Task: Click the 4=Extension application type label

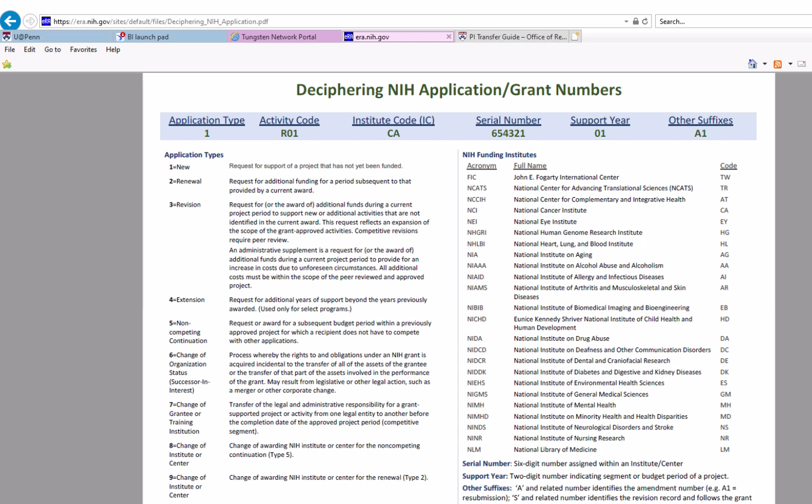Action: [x=187, y=300]
